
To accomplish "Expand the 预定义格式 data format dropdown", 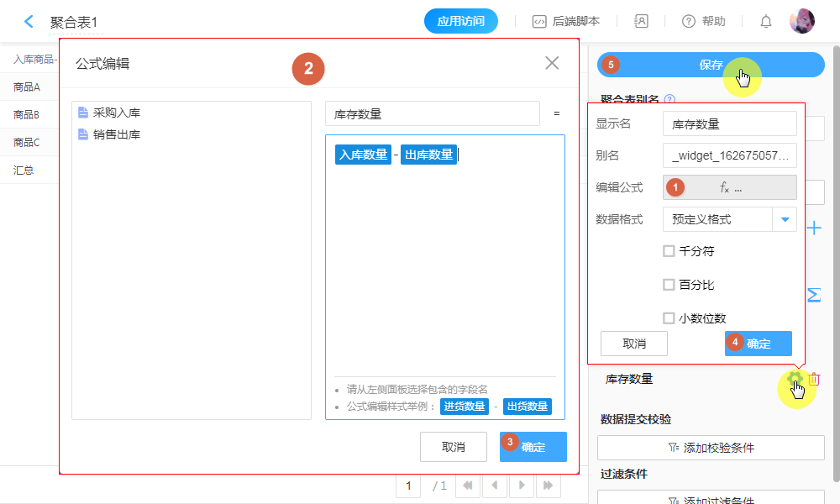I will [785, 219].
